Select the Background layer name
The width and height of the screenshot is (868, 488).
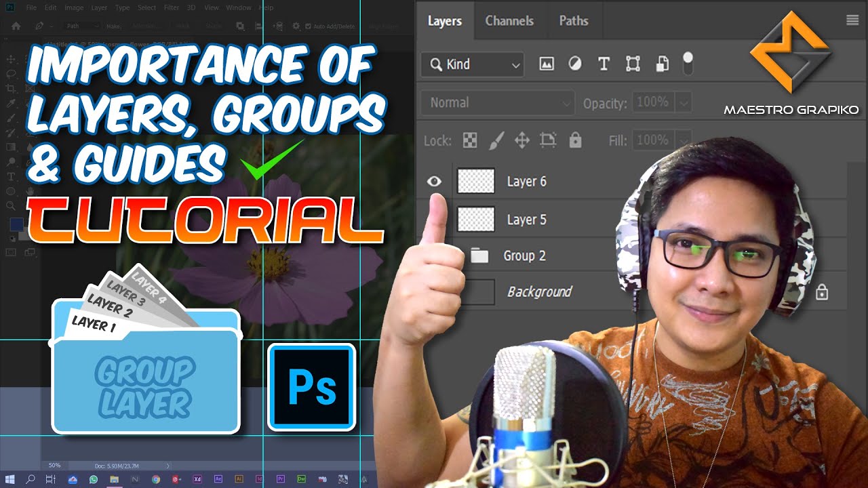pyautogui.click(x=540, y=292)
